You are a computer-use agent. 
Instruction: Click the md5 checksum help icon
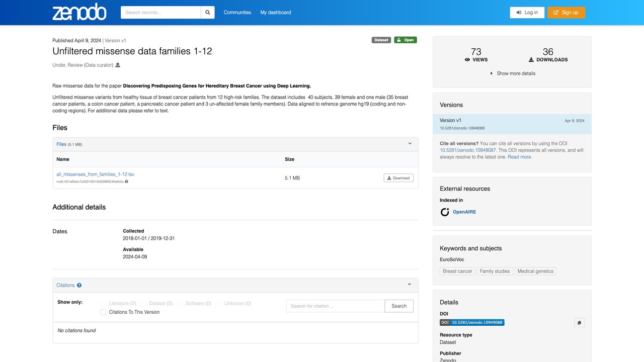click(x=126, y=182)
